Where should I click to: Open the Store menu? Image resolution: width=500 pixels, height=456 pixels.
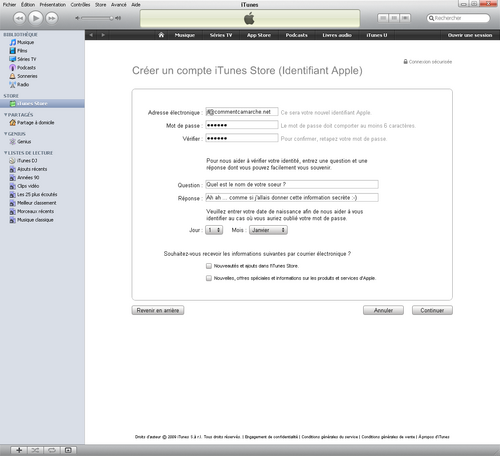[100, 5]
